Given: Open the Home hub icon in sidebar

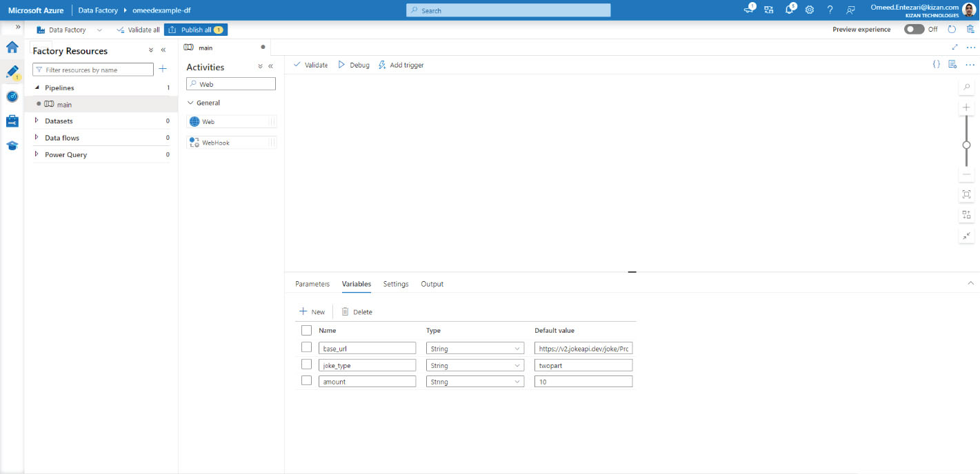Looking at the screenshot, I should click(12, 47).
